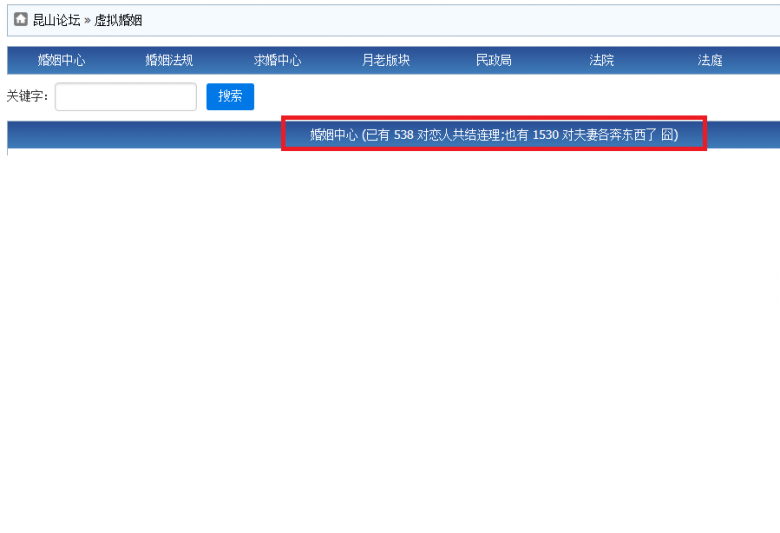Viewport: 780px width, 533px height.
Task: Click the home icon in the breadcrumb
Action: (20, 20)
